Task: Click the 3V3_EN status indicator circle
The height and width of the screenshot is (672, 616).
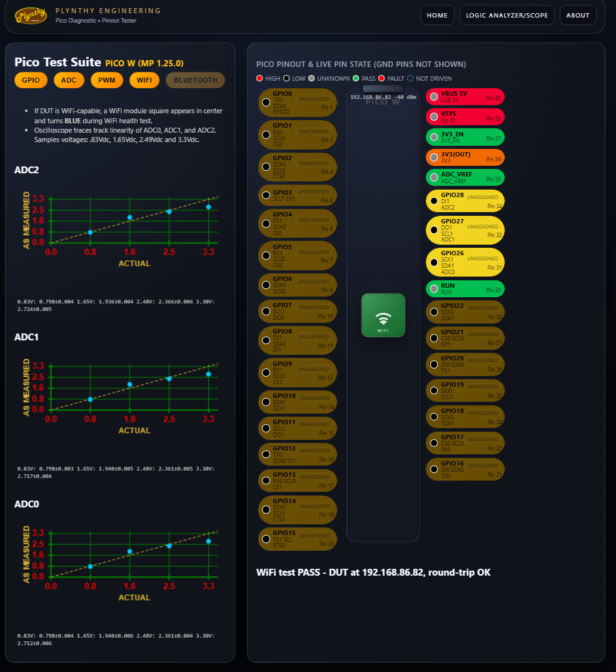Action: [434, 137]
